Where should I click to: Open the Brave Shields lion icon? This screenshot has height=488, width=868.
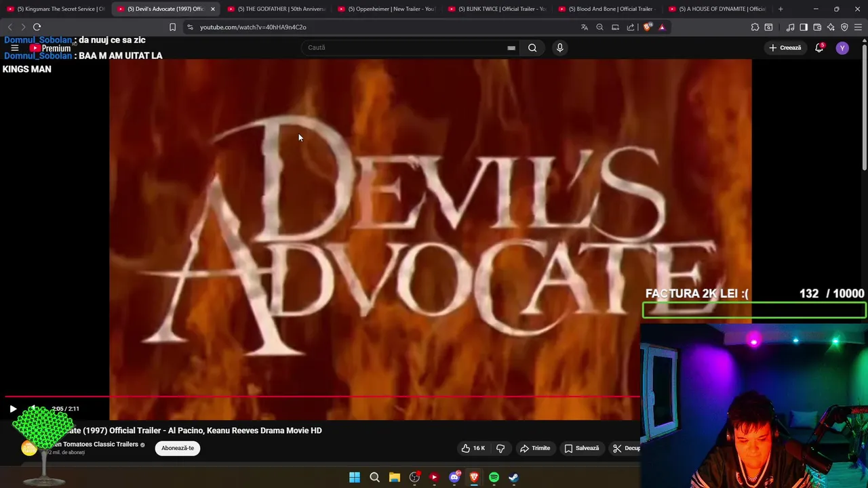[x=648, y=27]
